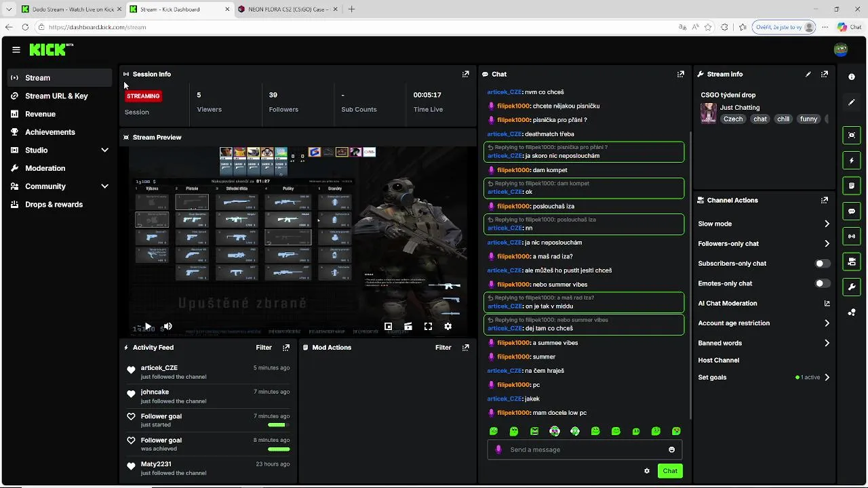Click the bottom cluster icon in right toolbar

pyautogui.click(x=852, y=312)
